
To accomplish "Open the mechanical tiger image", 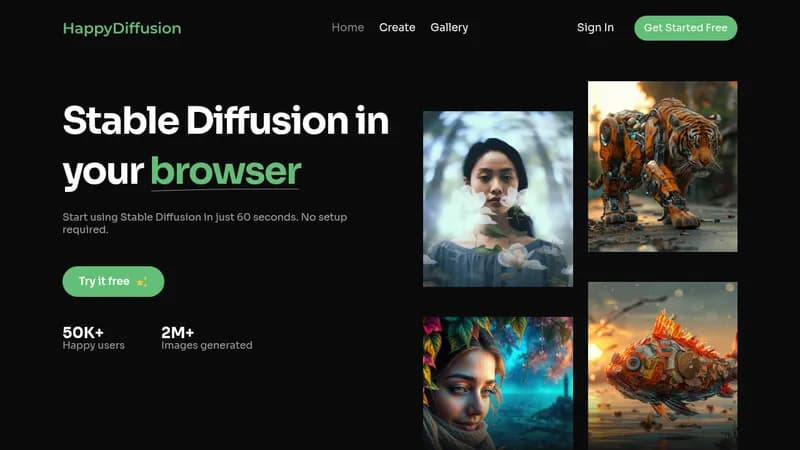I will click(x=663, y=166).
